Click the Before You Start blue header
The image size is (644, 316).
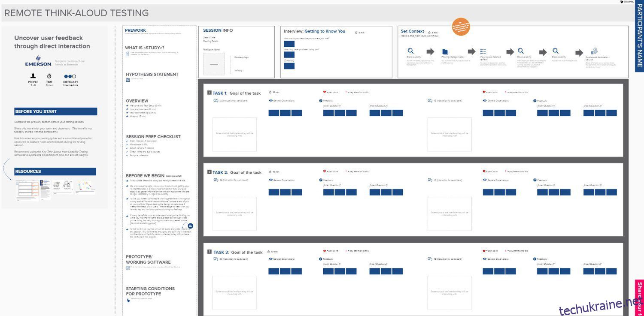(x=55, y=111)
